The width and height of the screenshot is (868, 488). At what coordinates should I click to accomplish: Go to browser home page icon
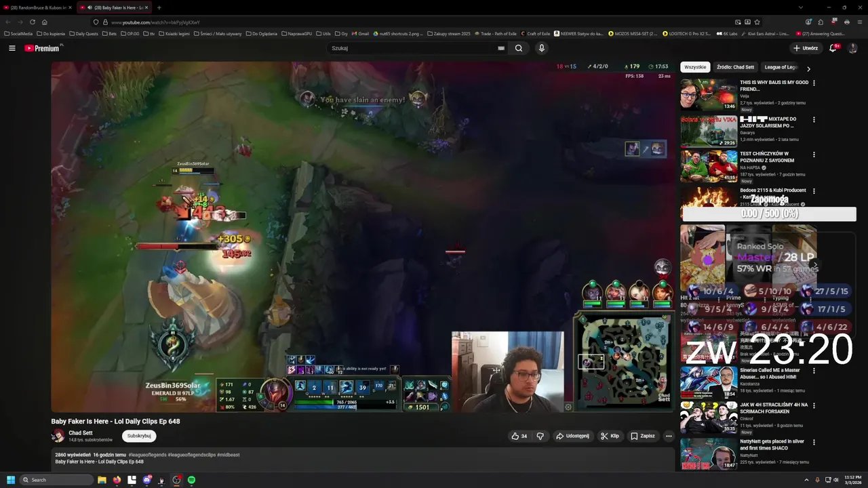45,22
